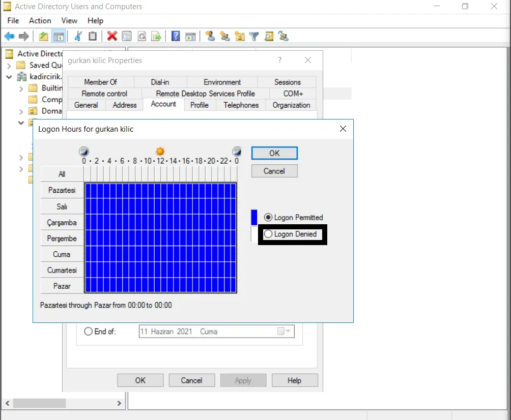Click the Cut scissors icon
Image resolution: width=511 pixels, height=420 pixels.
coord(78,36)
